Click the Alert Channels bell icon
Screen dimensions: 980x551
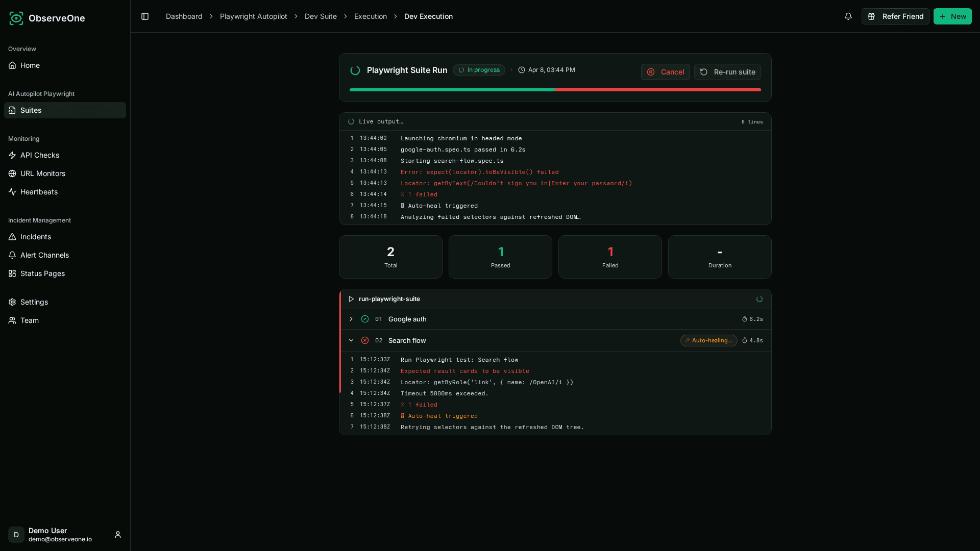[x=12, y=255]
